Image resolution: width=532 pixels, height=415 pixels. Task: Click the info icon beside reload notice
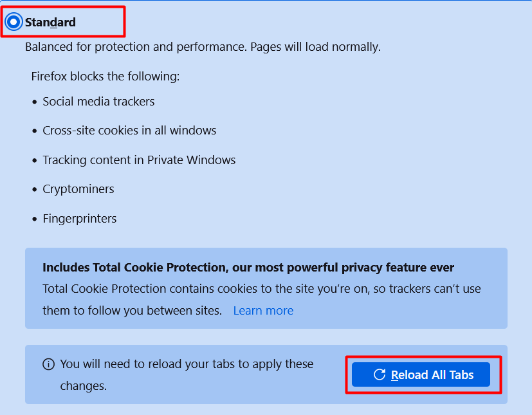[48, 364]
